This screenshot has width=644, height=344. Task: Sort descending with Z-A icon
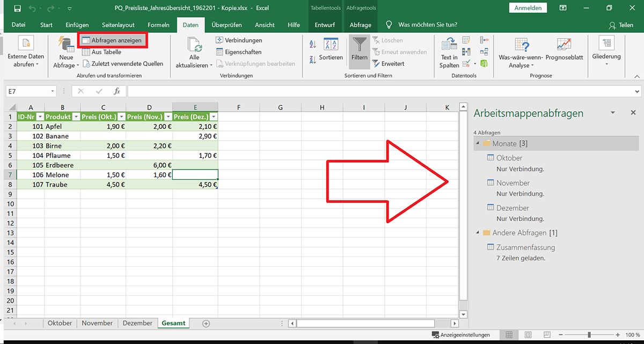coord(313,59)
